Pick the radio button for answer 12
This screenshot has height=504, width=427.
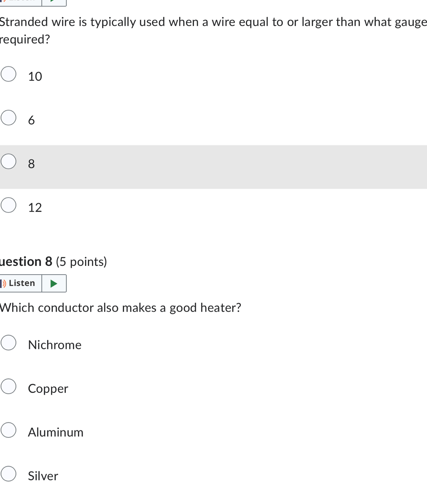(x=8, y=205)
